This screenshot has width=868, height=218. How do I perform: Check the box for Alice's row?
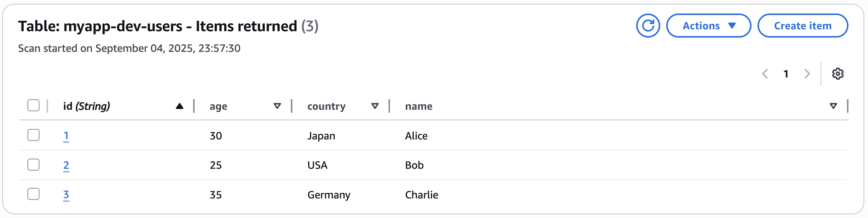click(33, 135)
